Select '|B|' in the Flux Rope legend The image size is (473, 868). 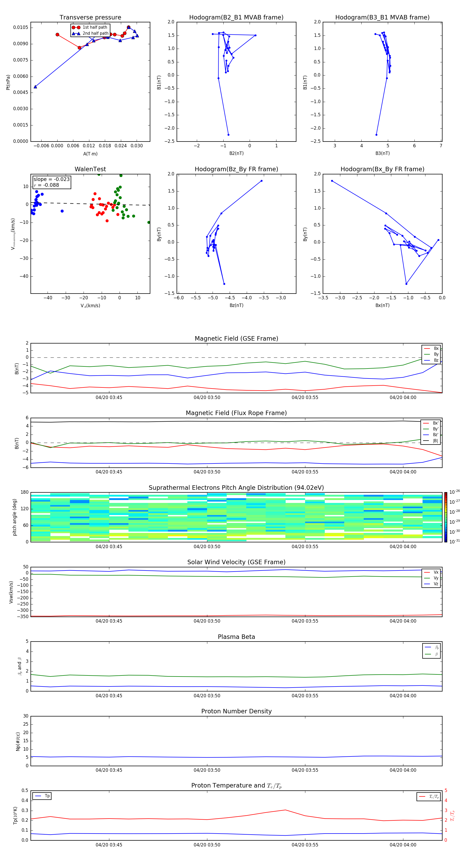click(x=431, y=441)
